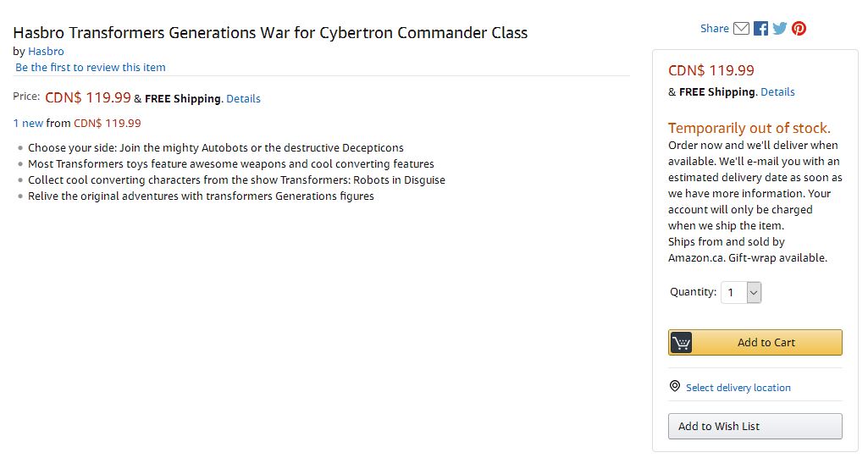Click the Share text link
868x458 pixels.
(x=714, y=29)
